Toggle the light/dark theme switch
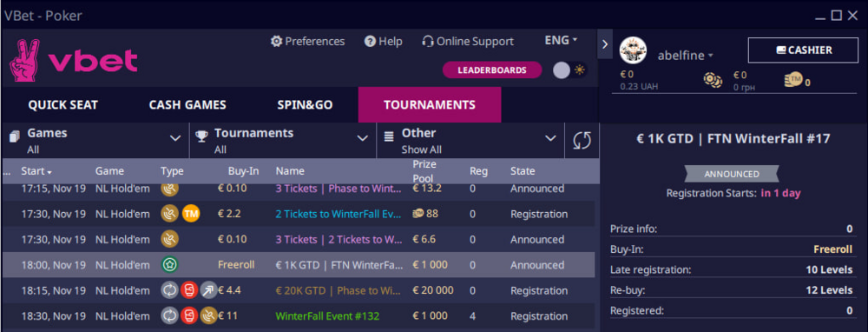The image size is (868, 332). (x=571, y=70)
